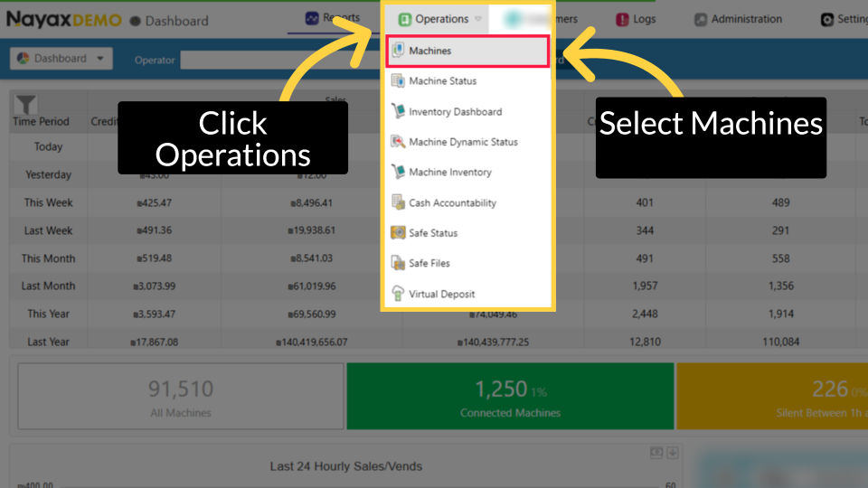868x488 pixels.
Task: Click the All Machines 91,510 tile
Action: click(x=181, y=396)
